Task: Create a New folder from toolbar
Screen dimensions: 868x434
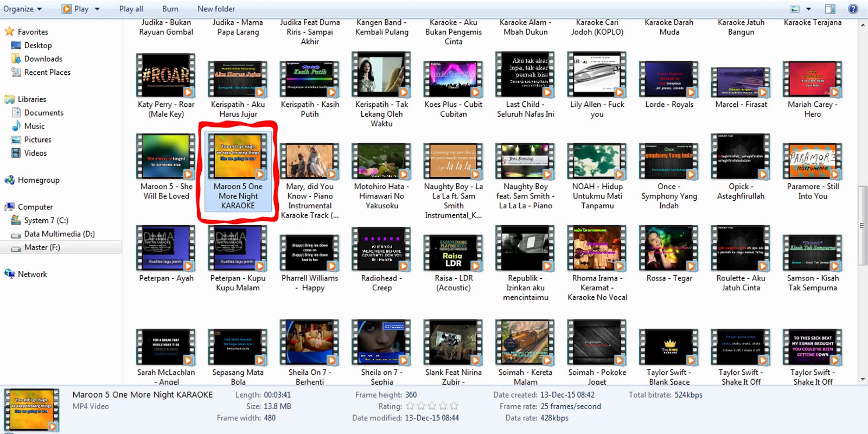Action: 216,9
